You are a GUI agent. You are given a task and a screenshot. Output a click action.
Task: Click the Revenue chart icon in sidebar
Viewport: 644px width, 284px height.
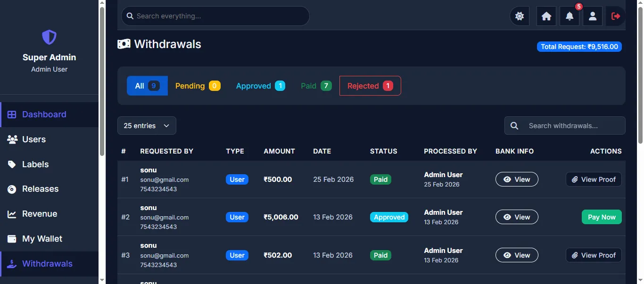point(12,214)
